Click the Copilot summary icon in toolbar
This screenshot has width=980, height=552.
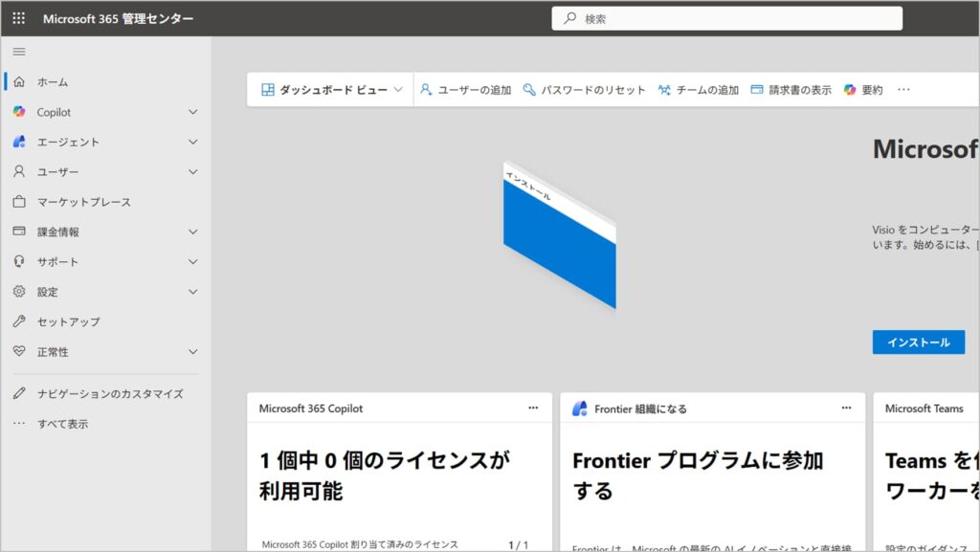850,90
